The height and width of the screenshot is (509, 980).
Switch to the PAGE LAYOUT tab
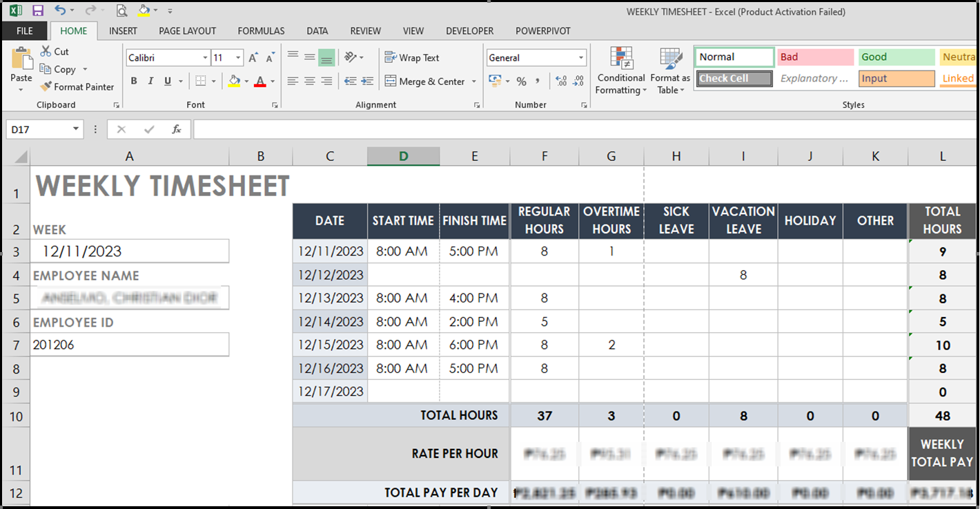[188, 31]
